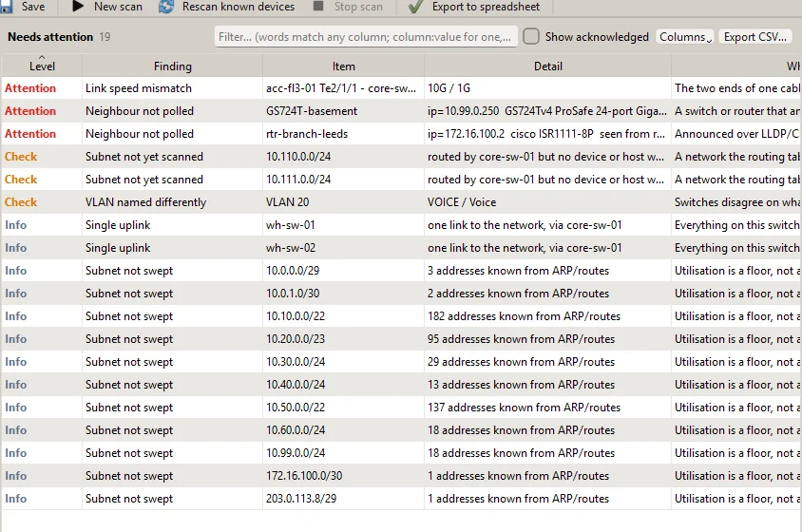Start a New scan with play icon
Screen dimensions: 802x532
78,6
